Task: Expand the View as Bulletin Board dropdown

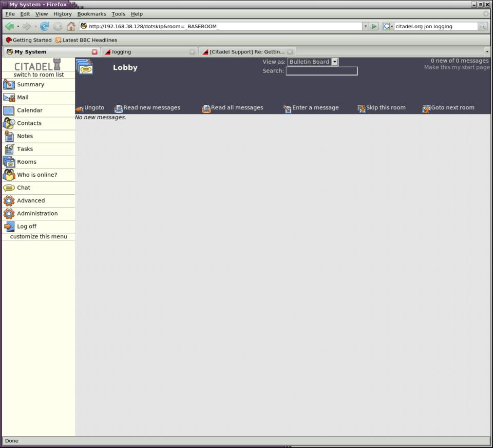Action: click(334, 62)
